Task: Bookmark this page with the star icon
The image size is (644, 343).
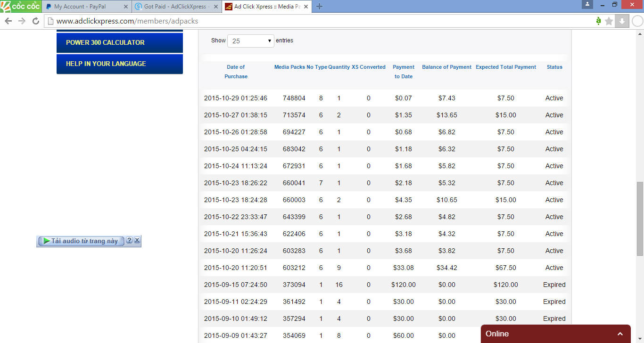Action: [x=609, y=21]
